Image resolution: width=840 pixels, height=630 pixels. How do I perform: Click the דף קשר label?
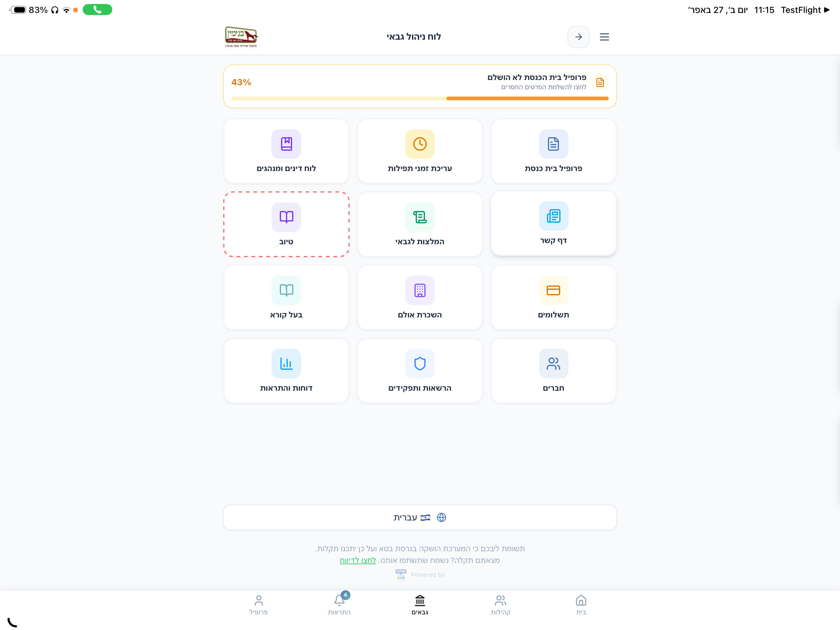point(553,241)
